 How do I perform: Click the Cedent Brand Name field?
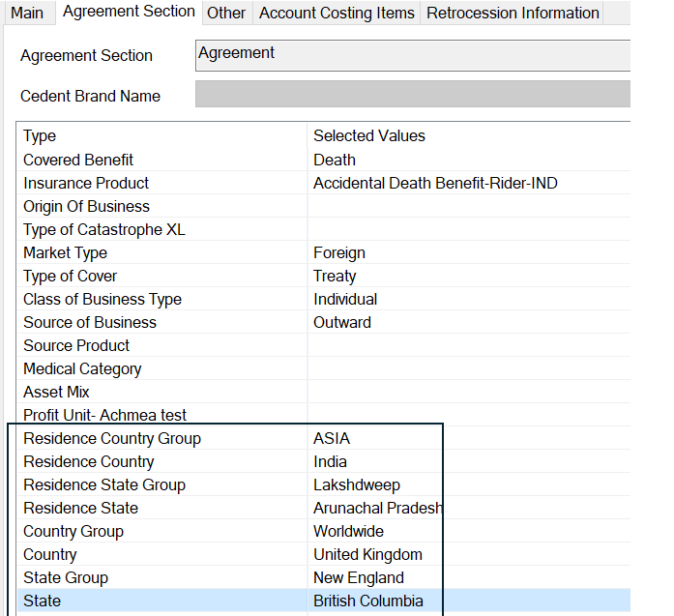click(x=412, y=95)
